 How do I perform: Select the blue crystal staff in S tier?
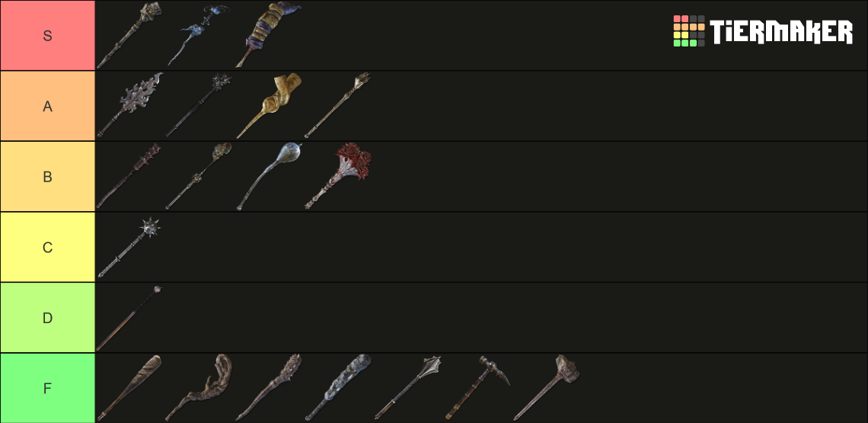click(x=199, y=36)
